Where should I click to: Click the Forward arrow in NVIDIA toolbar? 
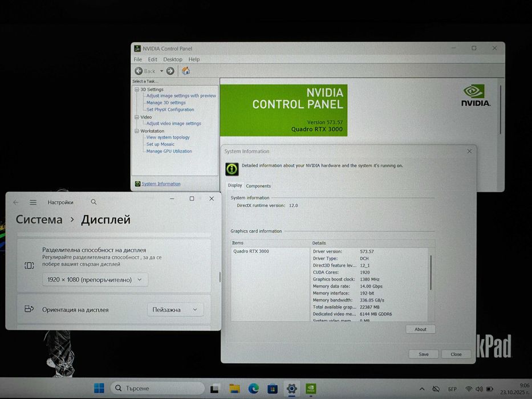click(170, 71)
